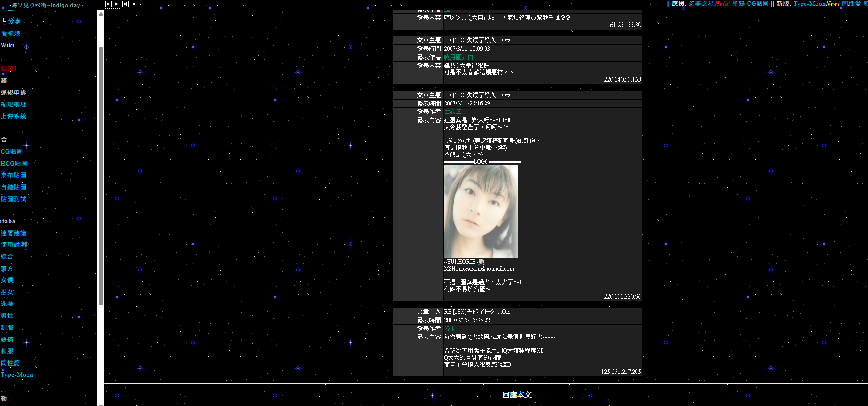Open the Wiki sidebar link
This screenshot has height=406, width=868.
(x=7, y=45)
